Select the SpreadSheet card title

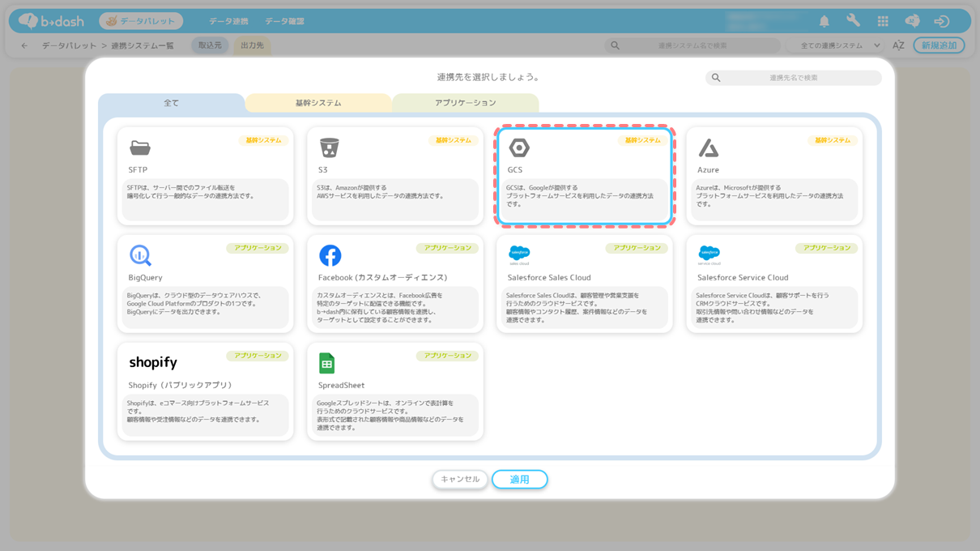342,385
